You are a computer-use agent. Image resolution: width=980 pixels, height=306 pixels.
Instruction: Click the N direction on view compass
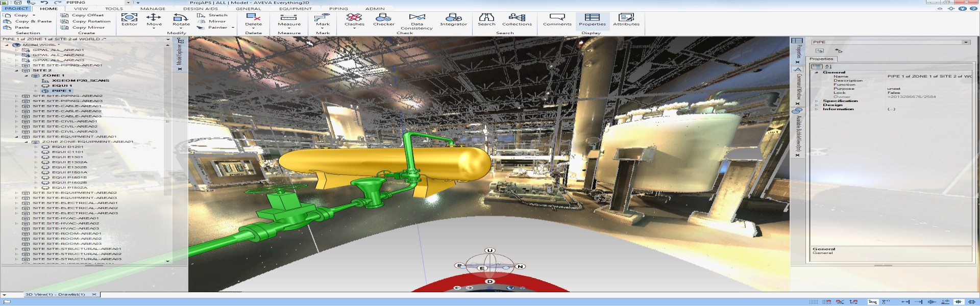[x=520, y=266]
